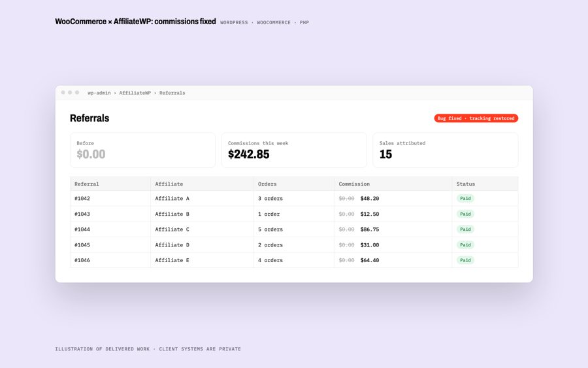Click referral #1044

[x=82, y=229]
